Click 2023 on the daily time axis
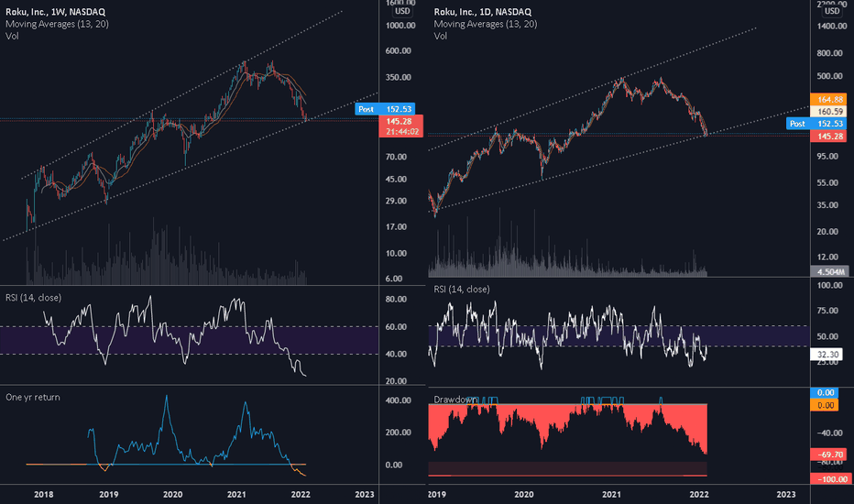Screen dimensions: 854x504 coord(785,494)
